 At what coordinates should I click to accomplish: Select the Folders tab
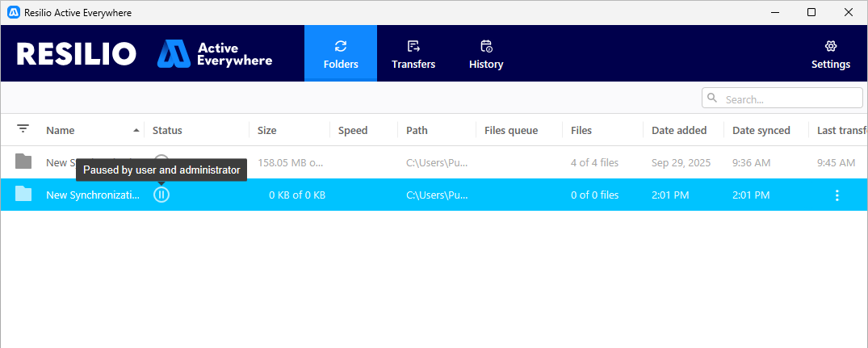pyautogui.click(x=341, y=54)
